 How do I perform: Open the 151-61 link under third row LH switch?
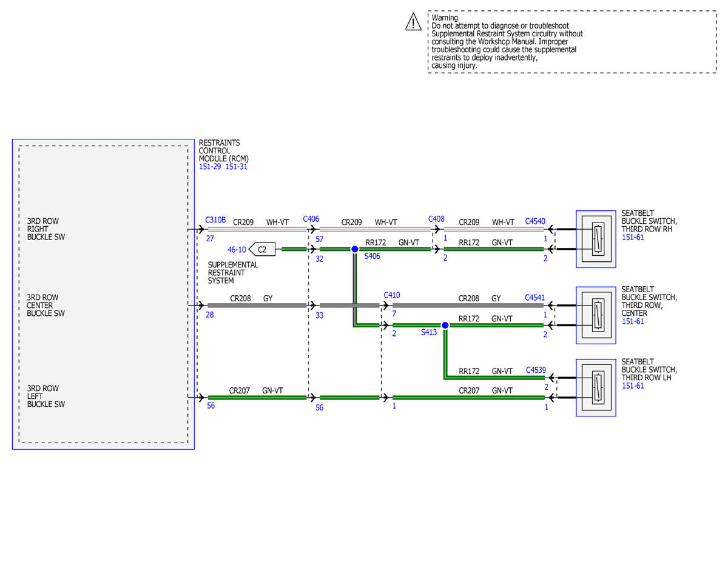[633, 386]
